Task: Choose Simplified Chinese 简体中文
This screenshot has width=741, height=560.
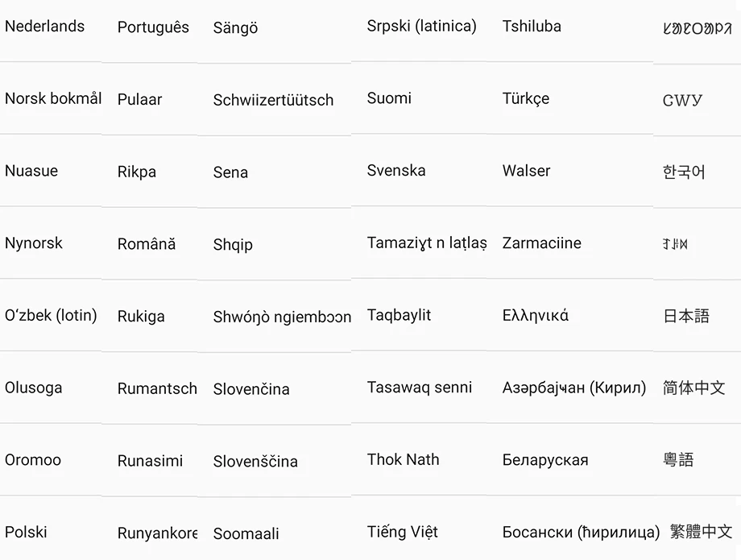Action: point(693,388)
